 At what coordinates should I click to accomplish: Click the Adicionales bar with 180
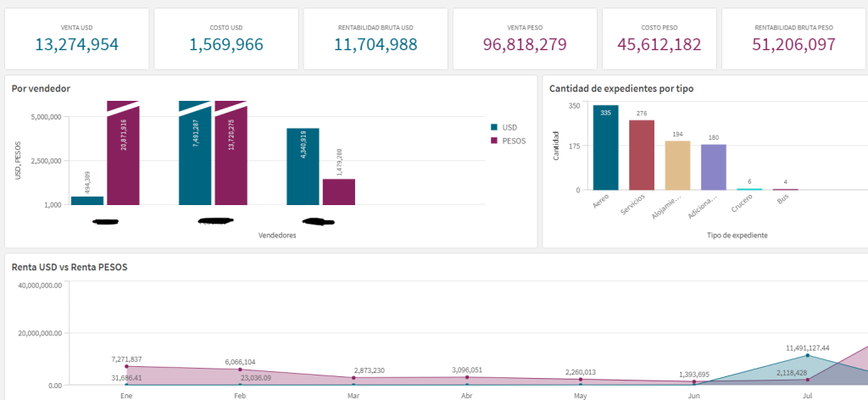tap(714, 167)
